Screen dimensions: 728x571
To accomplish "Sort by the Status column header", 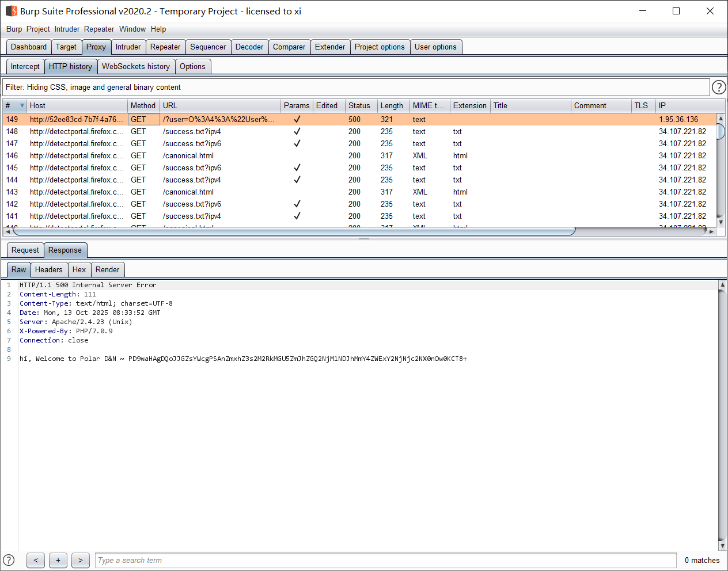I will 361,105.
